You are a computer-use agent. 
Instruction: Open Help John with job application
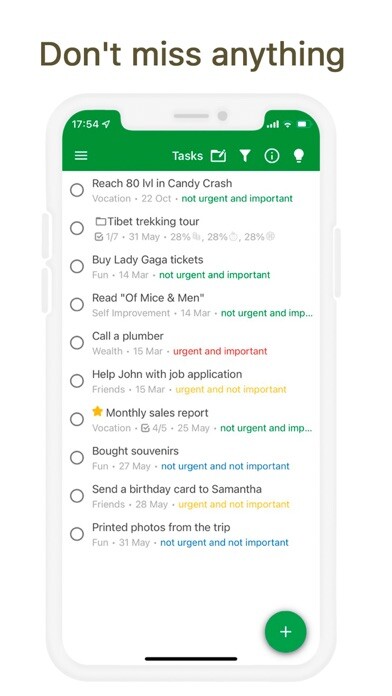167,374
